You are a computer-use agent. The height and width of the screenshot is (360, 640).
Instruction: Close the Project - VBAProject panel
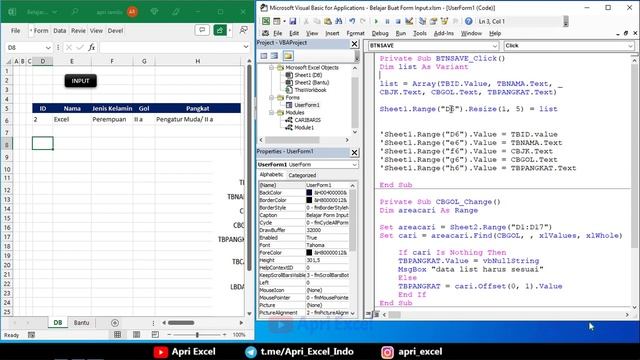354,44
